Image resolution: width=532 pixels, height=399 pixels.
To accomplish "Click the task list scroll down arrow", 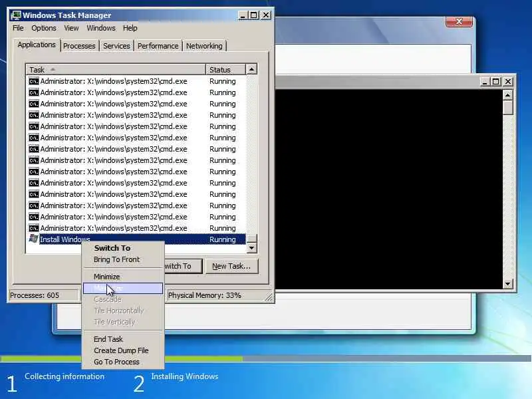I will tap(251, 247).
